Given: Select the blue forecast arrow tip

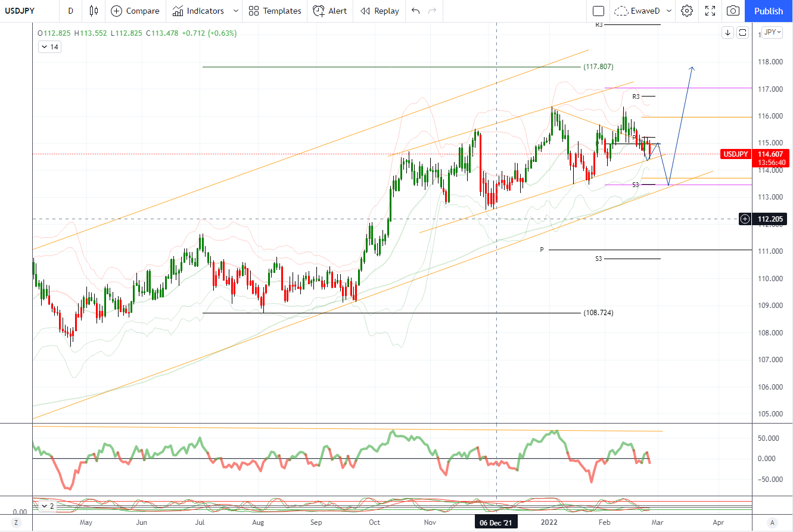Looking at the screenshot, I should click(692, 67).
